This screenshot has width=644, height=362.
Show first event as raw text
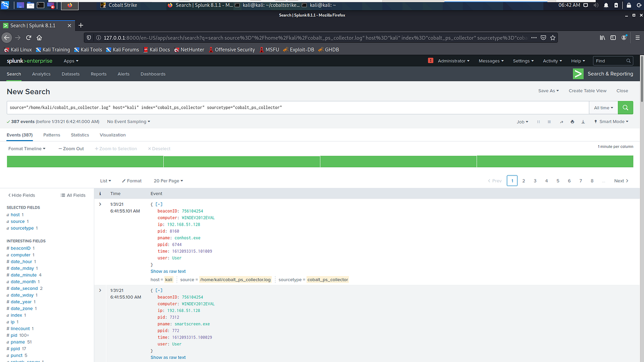tap(168, 271)
